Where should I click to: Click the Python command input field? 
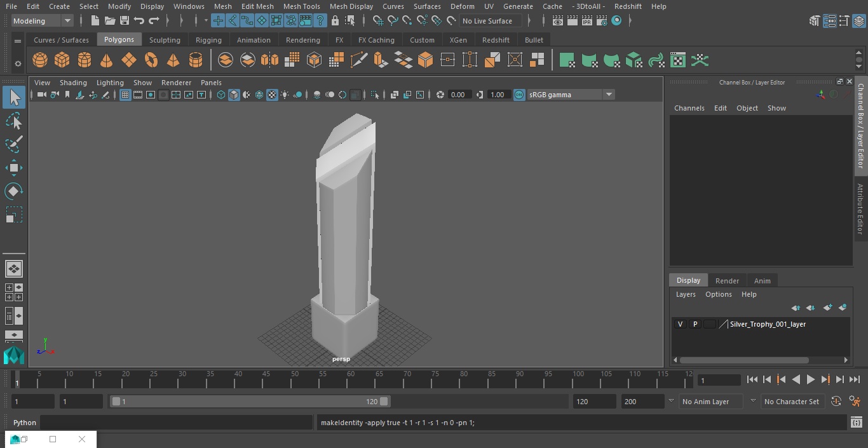click(177, 423)
